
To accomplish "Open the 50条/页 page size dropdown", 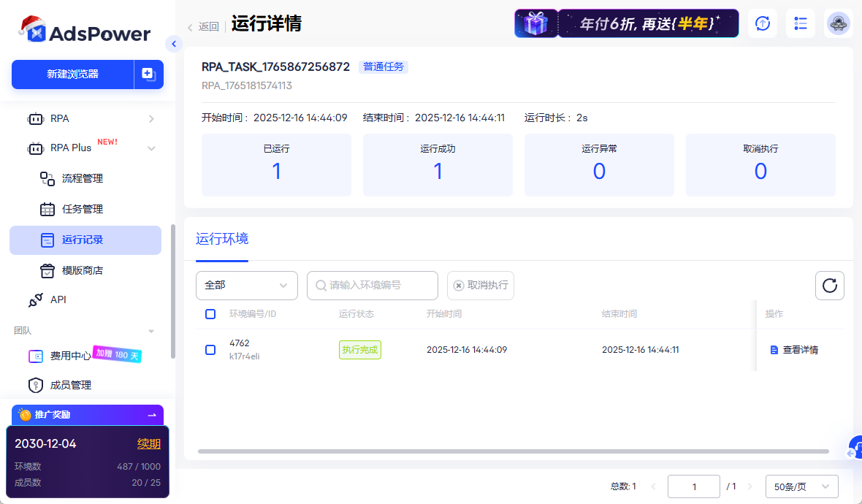I will coord(801,486).
